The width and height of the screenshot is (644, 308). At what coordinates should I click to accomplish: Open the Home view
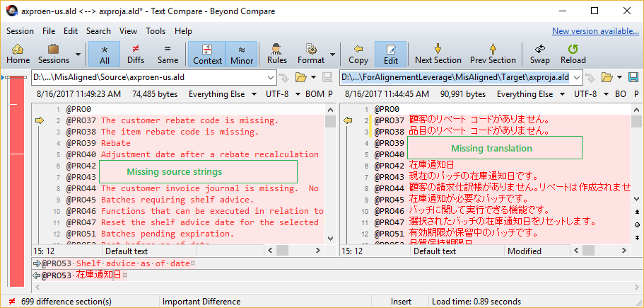pyautogui.click(x=18, y=54)
